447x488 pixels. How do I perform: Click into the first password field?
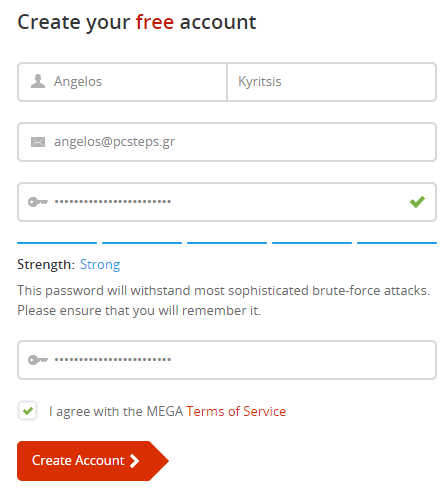(227, 202)
